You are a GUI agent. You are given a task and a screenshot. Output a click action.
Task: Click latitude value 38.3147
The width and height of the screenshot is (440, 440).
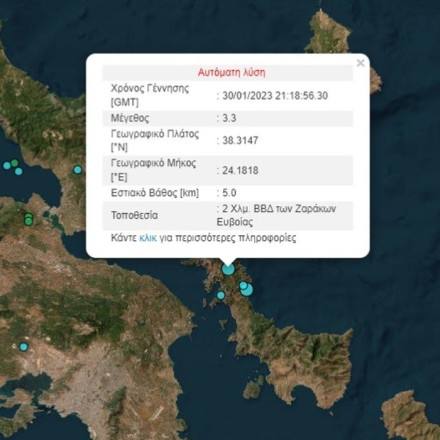[240, 140]
